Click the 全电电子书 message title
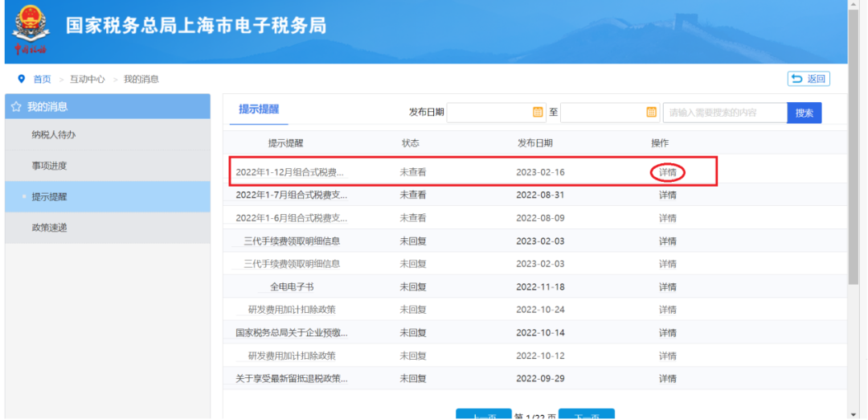868x420 pixels. click(293, 287)
